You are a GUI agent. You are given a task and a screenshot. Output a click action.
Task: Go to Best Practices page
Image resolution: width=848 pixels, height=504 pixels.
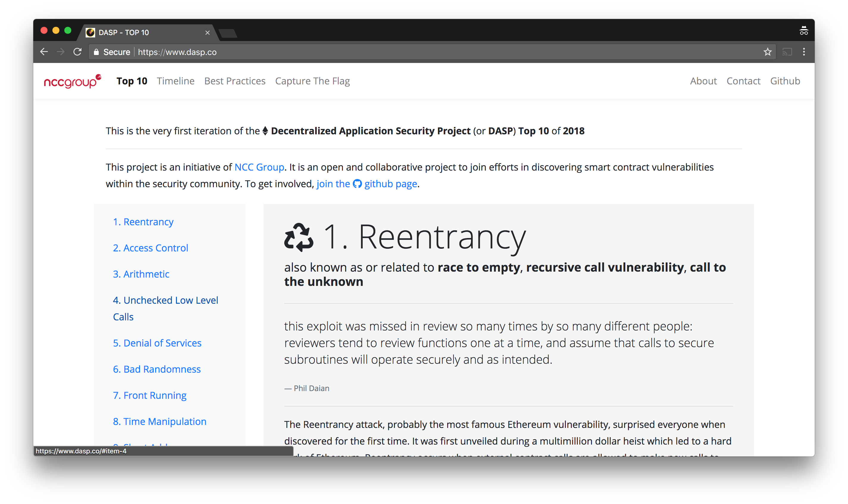[x=235, y=81]
